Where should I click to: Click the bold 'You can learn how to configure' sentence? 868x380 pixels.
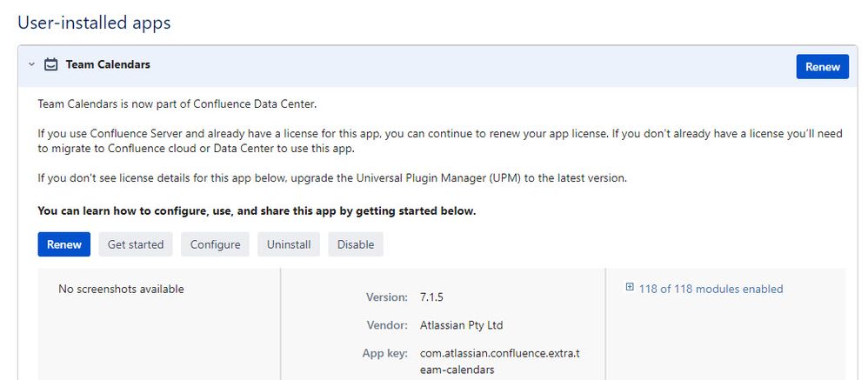257,210
